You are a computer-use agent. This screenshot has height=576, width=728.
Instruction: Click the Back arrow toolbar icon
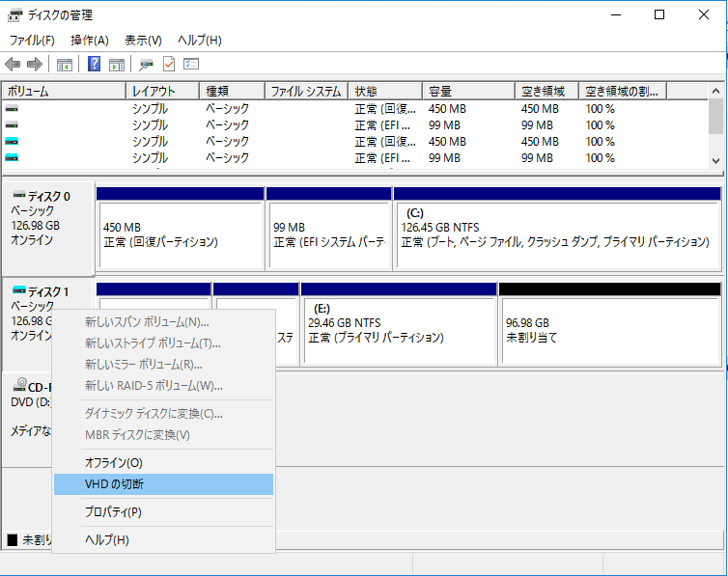pyautogui.click(x=13, y=65)
